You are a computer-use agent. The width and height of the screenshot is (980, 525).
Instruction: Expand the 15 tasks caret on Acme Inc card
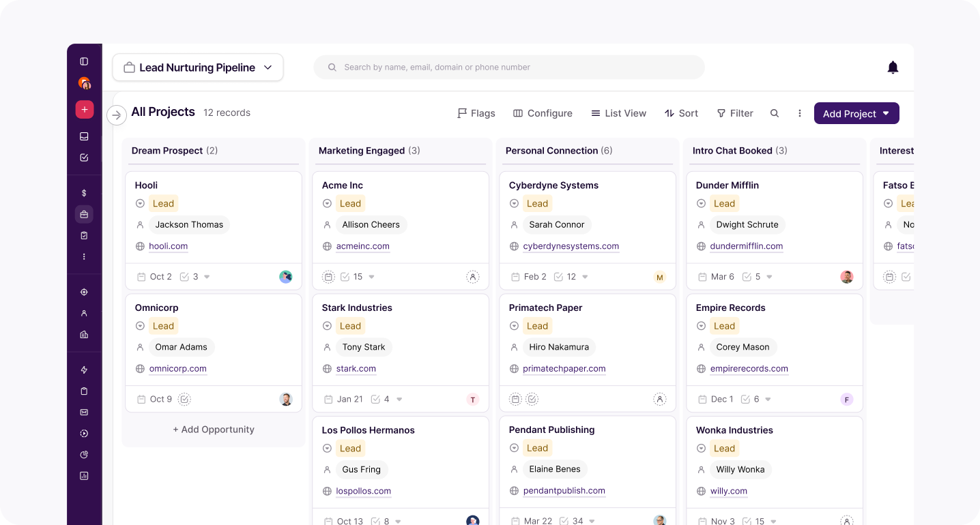pos(372,277)
